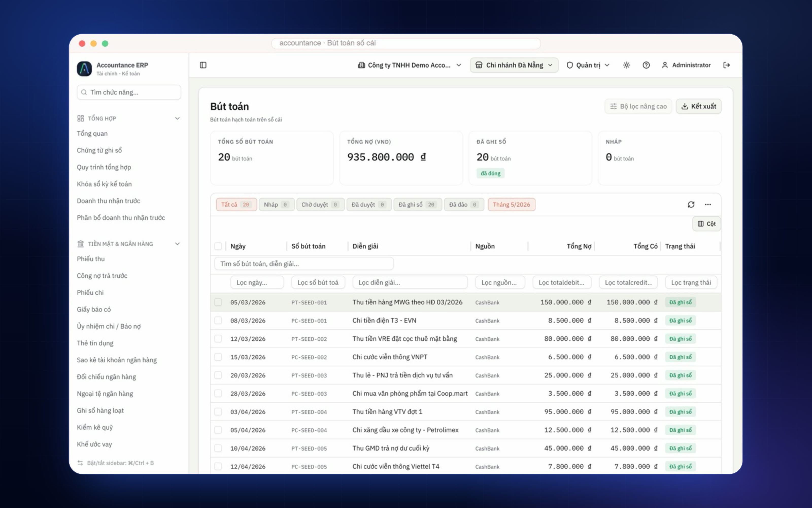This screenshot has height=508, width=812.
Task: Select the Đã ghi sổ tab
Action: tap(417, 204)
